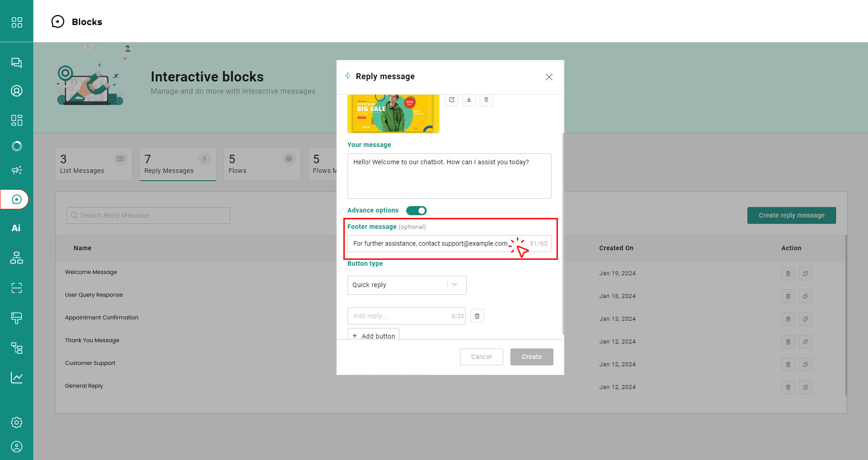Delete the Welcome Message row

coord(788,273)
